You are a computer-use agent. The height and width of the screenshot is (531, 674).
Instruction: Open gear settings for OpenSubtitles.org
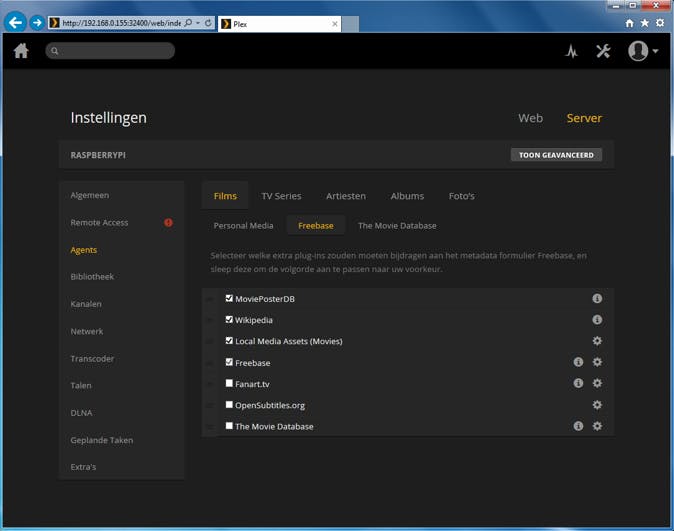coord(597,405)
